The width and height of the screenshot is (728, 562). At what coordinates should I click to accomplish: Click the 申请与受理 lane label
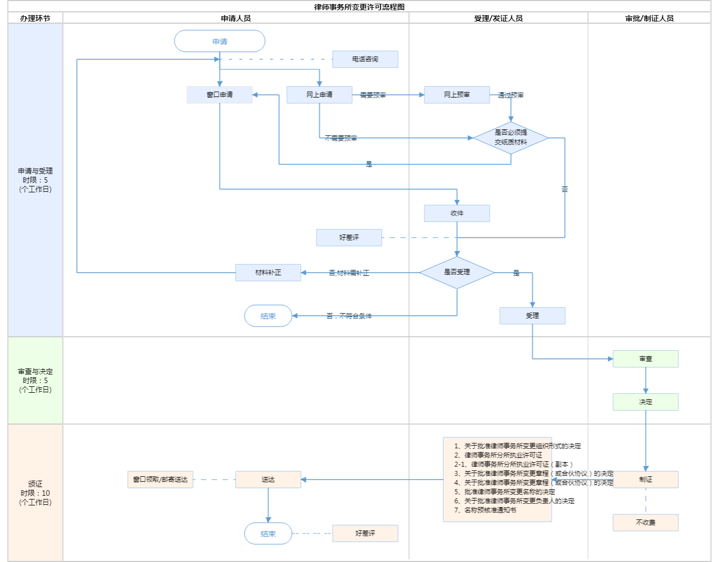[x=35, y=180]
